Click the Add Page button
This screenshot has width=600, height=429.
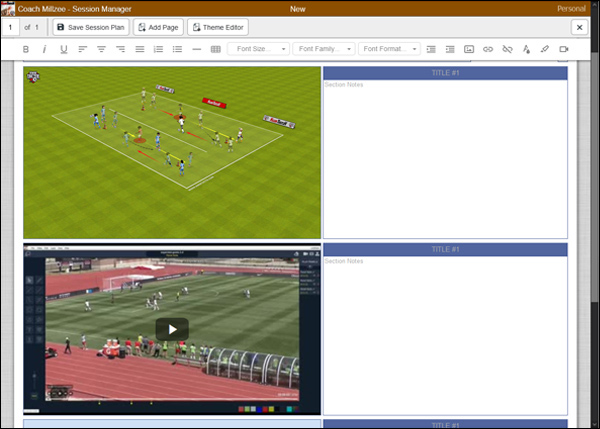[158, 27]
